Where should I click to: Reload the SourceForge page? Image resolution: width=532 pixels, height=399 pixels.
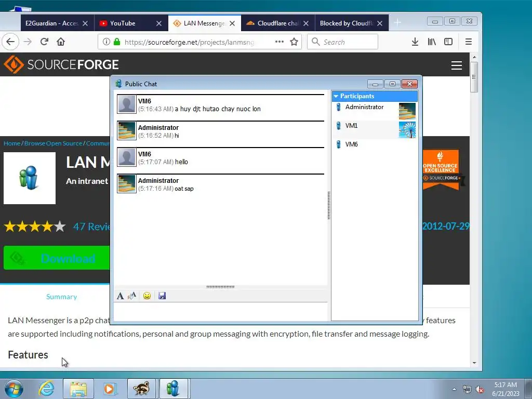point(44,42)
